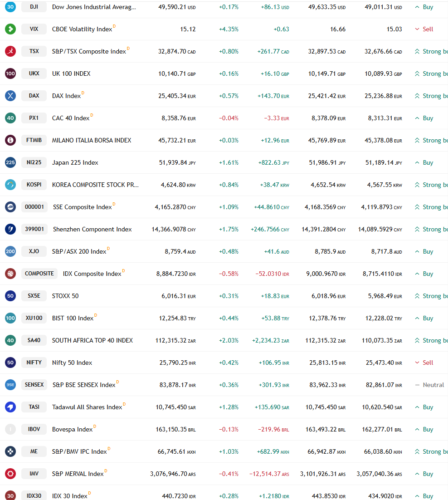This screenshot has height=500, width=448.
Task: Open Dow Jones Industrial Average link
Action: click(x=94, y=7)
